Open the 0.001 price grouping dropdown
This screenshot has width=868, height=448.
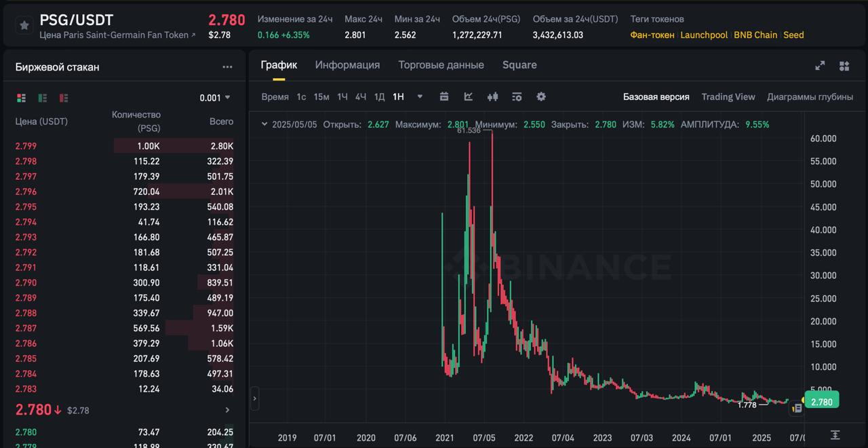pyautogui.click(x=215, y=98)
